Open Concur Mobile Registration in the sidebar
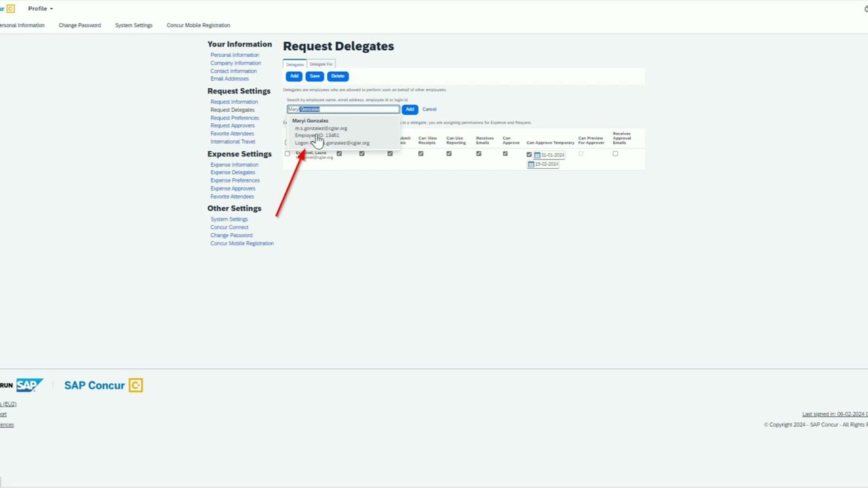The width and height of the screenshot is (868, 488). (242, 243)
